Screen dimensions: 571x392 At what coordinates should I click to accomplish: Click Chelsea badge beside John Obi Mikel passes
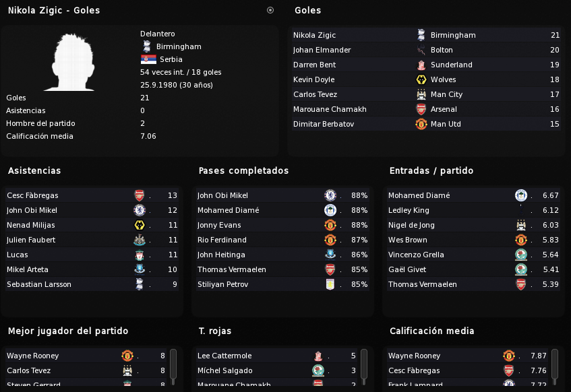(x=330, y=195)
